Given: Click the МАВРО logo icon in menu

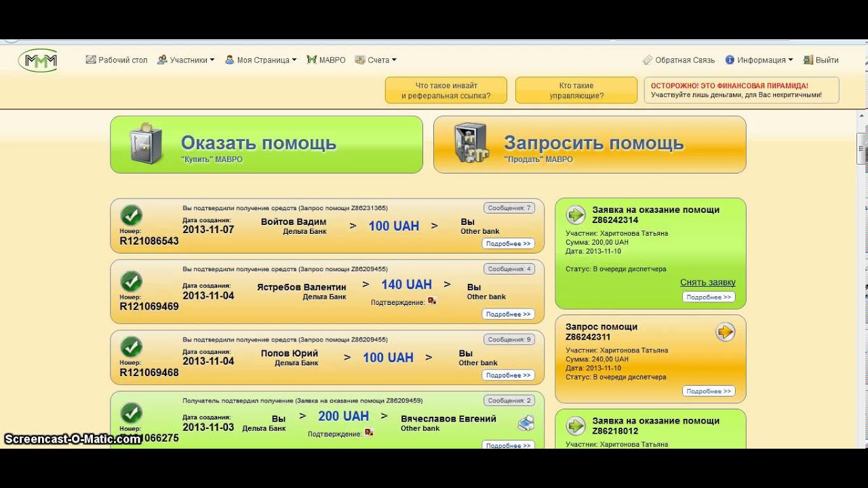Looking at the screenshot, I should coord(312,60).
